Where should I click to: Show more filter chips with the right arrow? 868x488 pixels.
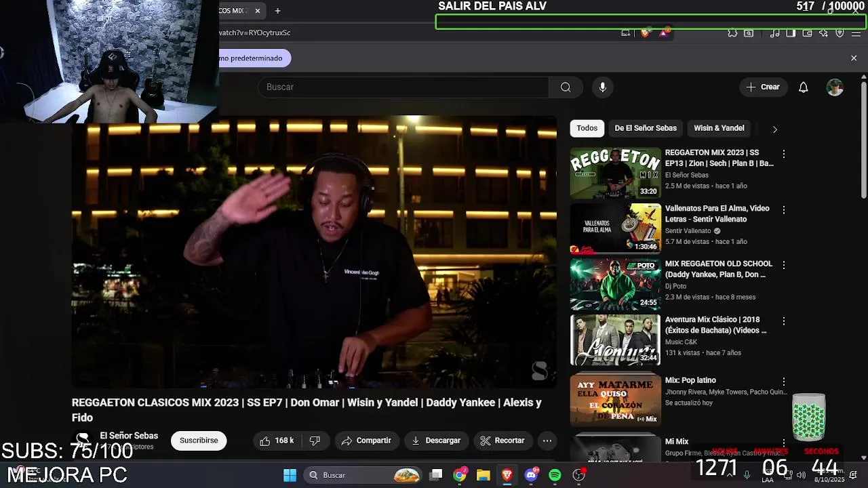point(774,129)
